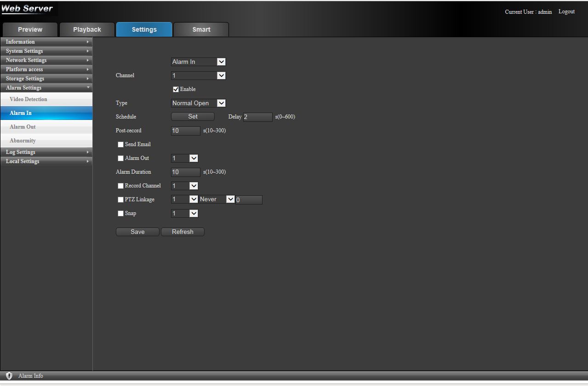Open the Normal Open type dropdown

(198, 103)
